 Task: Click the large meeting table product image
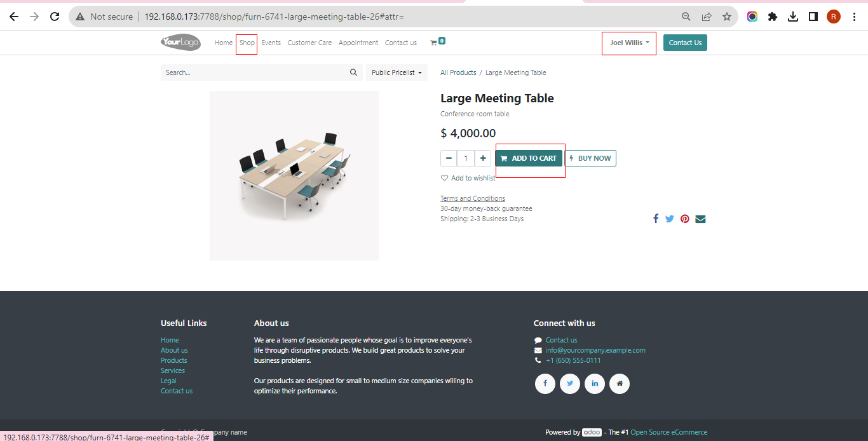tap(294, 175)
